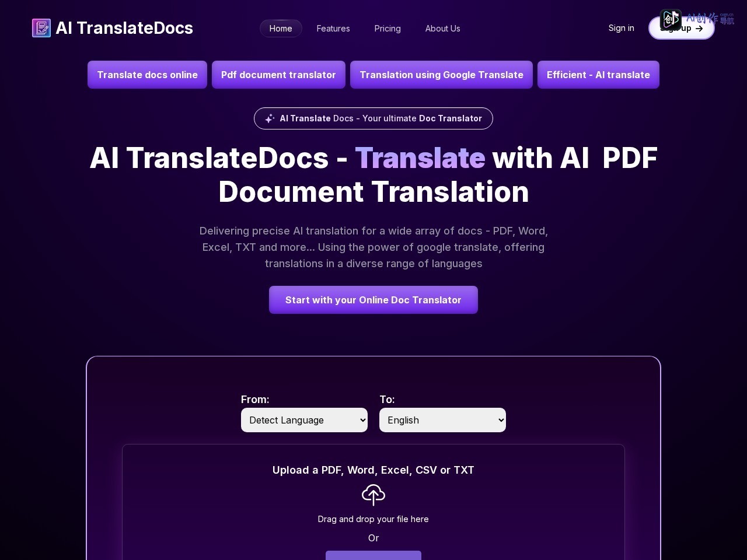Image resolution: width=747 pixels, height=560 pixels.
Task: Click the From: label
Action: coord(255,400)
